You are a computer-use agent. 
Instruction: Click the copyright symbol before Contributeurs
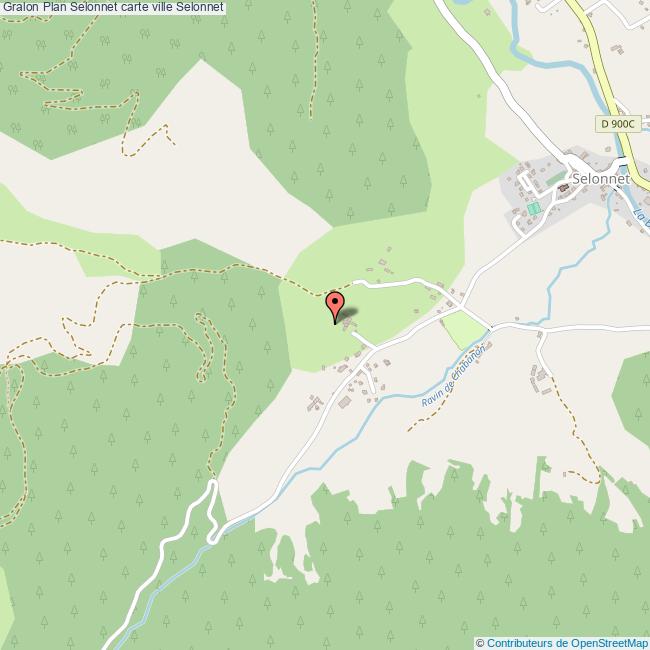pyautogui.click(x=480, y=643)
